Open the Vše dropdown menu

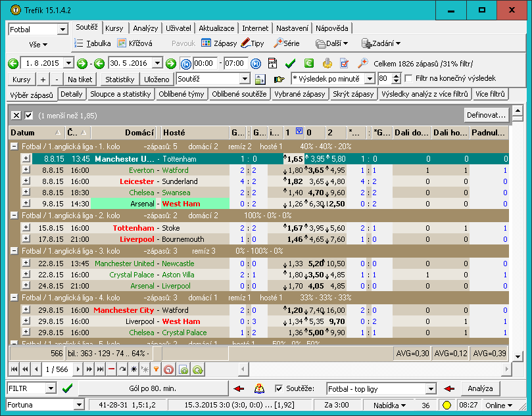(x=38, y=45)
